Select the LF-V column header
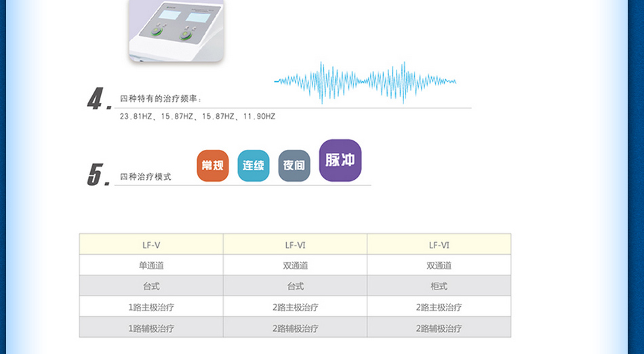 151,245
